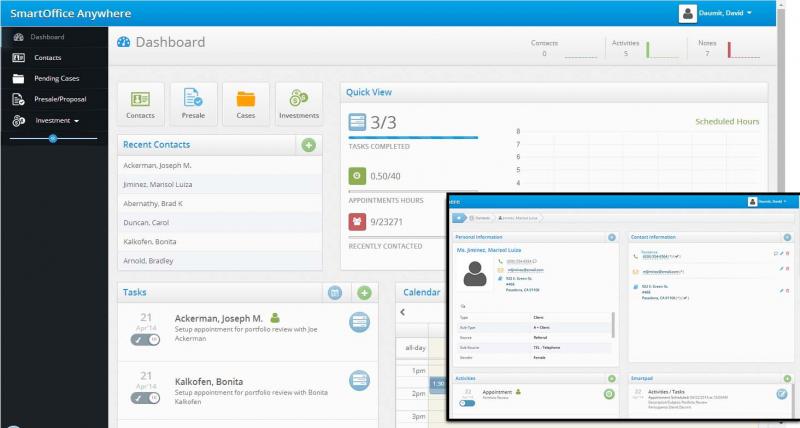The height and width of the screenshot is (428, 800).
Task: Toggle completion switch for Kalkofen task
Action: pyautogui.click(x=145, y=398)
